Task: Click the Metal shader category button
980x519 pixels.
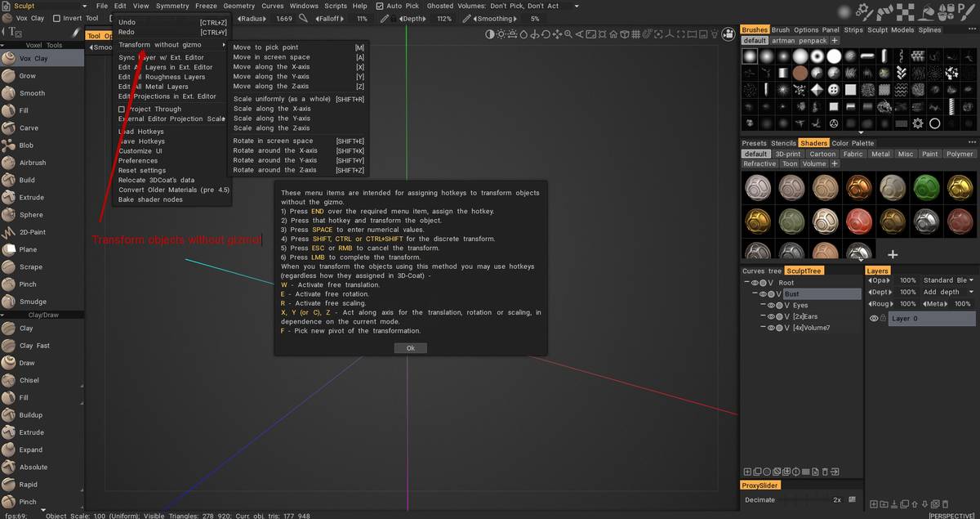Action: [x=880, y=154]
